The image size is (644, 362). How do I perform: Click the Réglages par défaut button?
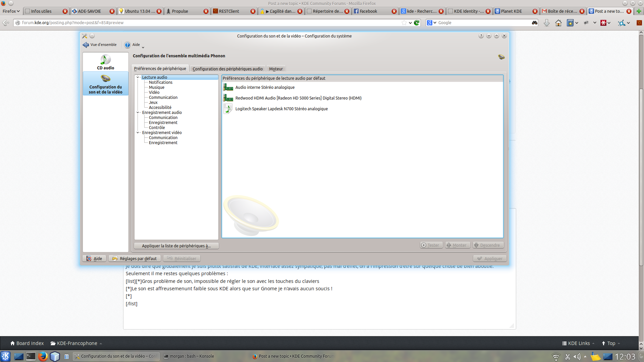point(135,258)
